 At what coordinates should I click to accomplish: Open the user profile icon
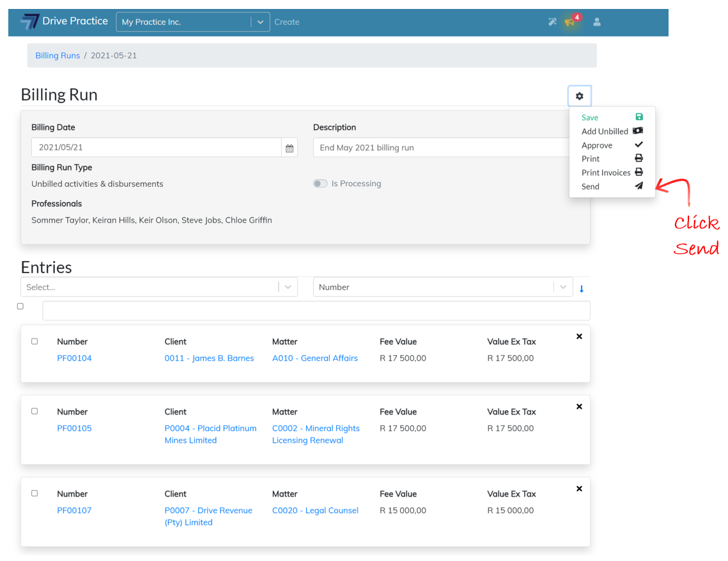[597, 22]
